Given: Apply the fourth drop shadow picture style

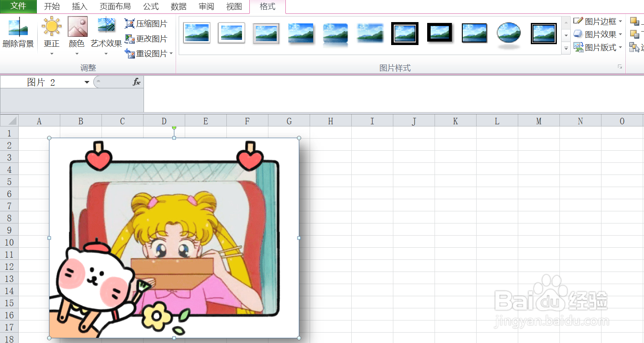Looking at the screenshot, I should coord(301,33).
